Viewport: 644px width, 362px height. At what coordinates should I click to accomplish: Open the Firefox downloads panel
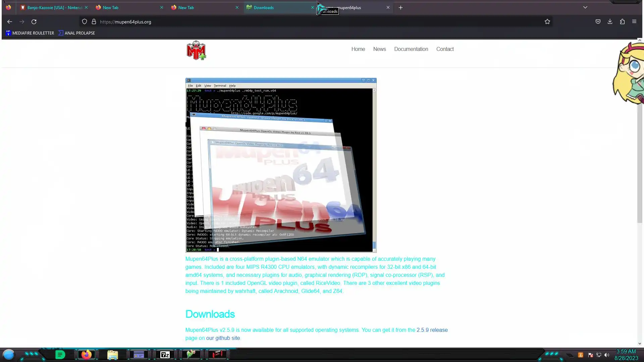tap(610, 22)
